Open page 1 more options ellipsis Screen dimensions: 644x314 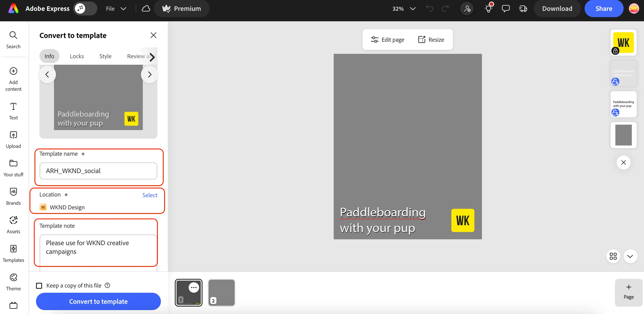click(x=194, y=288)
